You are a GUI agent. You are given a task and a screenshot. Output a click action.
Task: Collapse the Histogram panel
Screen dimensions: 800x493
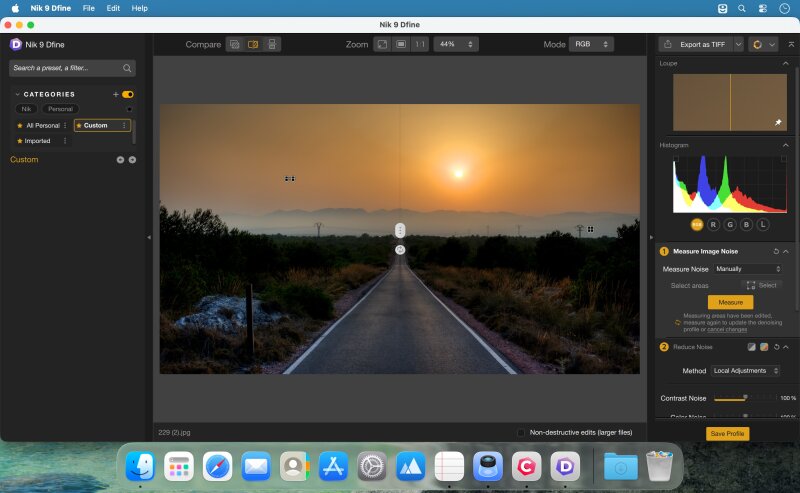pyautogui.click(x=786, y=145)
